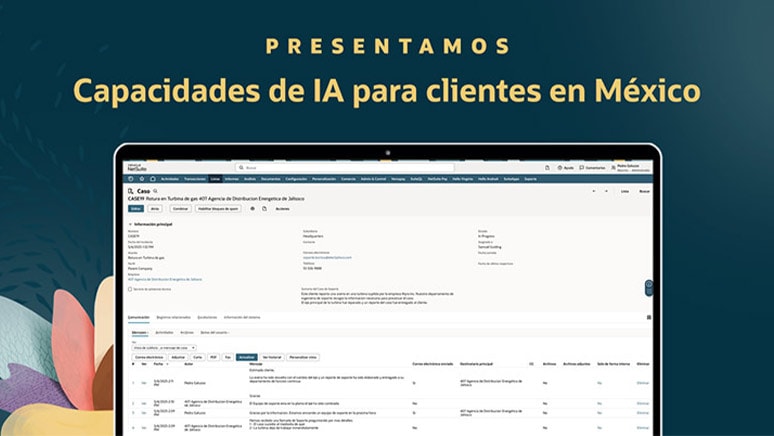Click inside the global Buscar search field

click(345, 168)
